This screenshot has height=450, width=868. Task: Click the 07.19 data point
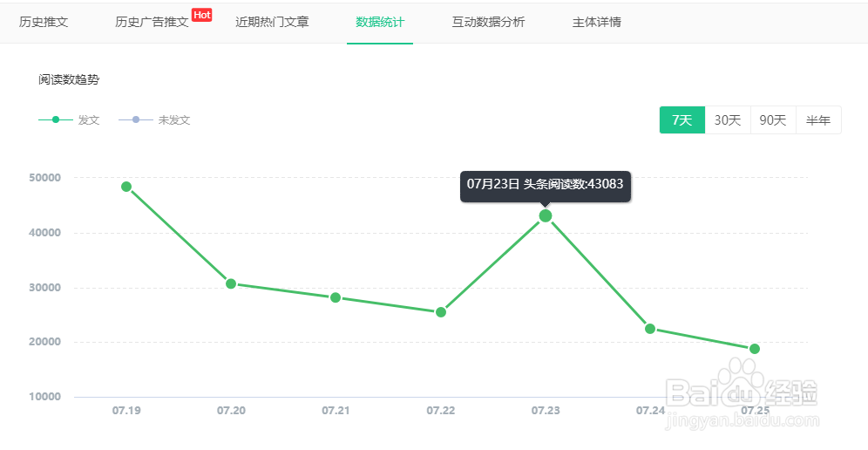[126, 187]
